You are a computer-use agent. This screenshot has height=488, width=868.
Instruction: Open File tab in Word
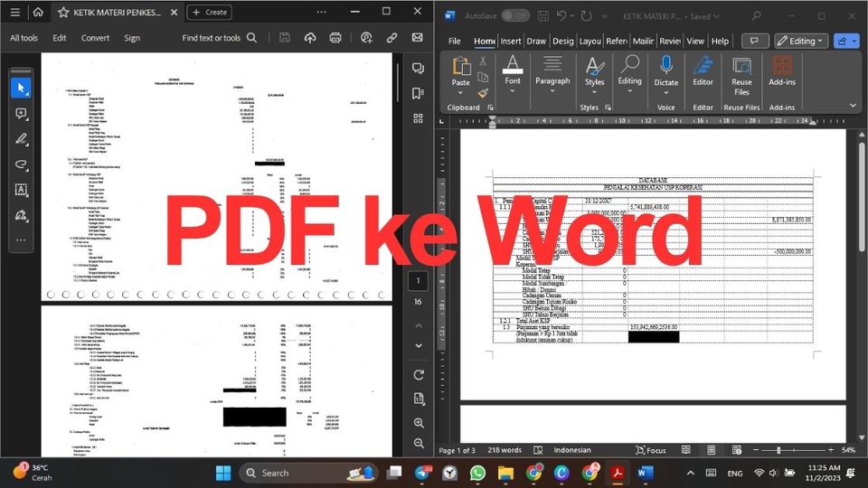[455, 41]
